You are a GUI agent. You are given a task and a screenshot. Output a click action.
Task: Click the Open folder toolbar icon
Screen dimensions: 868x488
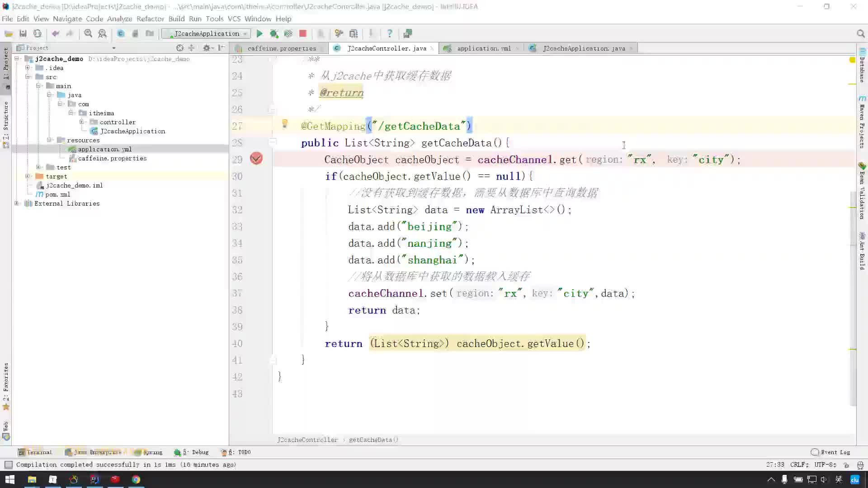(9, 33)
